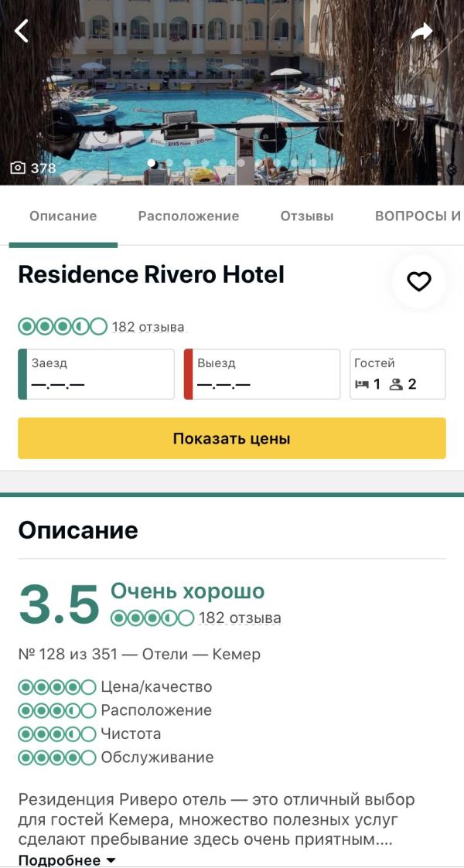
Task: Tap the rating bubbles beside 3.5 score
Action: coord(152,618)
